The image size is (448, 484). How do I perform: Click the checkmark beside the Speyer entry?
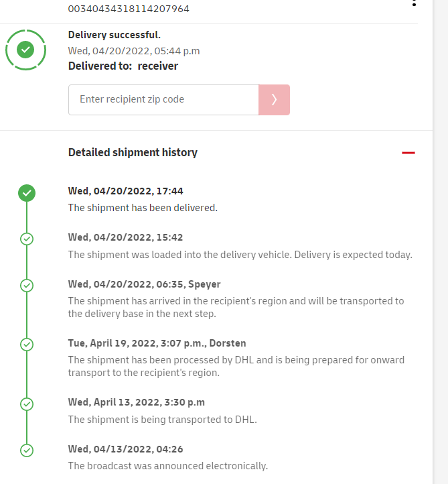(x=27, y=286)
